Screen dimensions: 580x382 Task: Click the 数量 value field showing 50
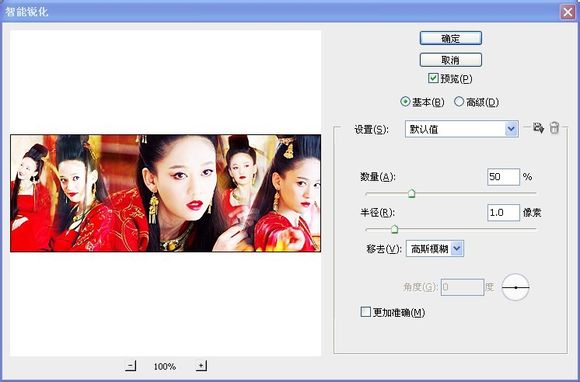(503, 177)
